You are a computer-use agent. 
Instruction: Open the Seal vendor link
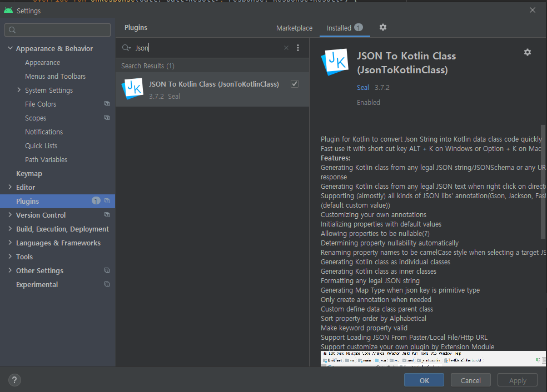pyautogui.click(x=363, y=88)
